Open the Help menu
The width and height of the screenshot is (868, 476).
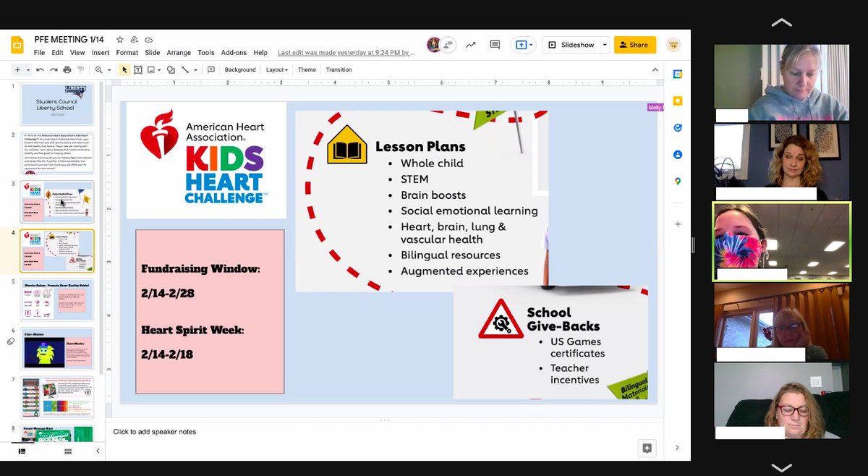point(260,53)
